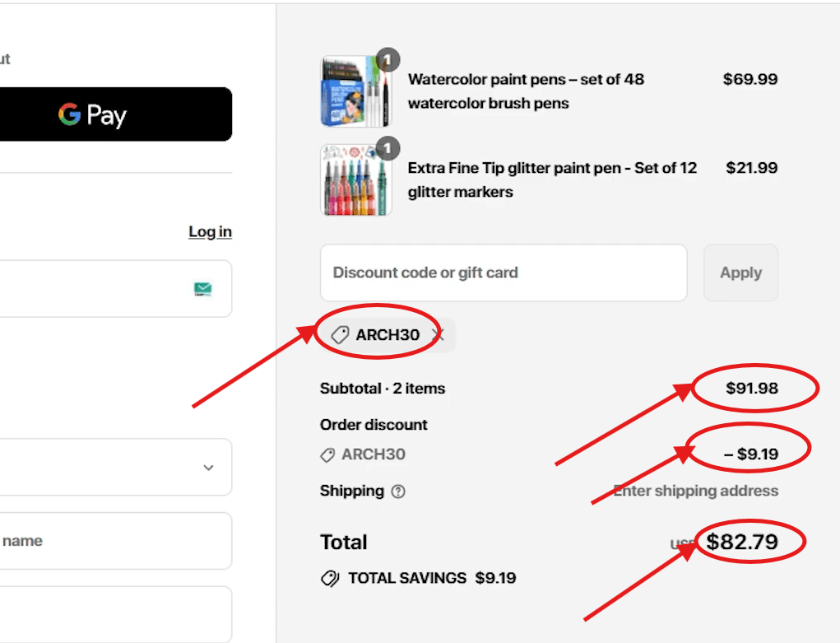
Task: Click the first name input field
Action: pyautogui.click(x=115, y=540)
